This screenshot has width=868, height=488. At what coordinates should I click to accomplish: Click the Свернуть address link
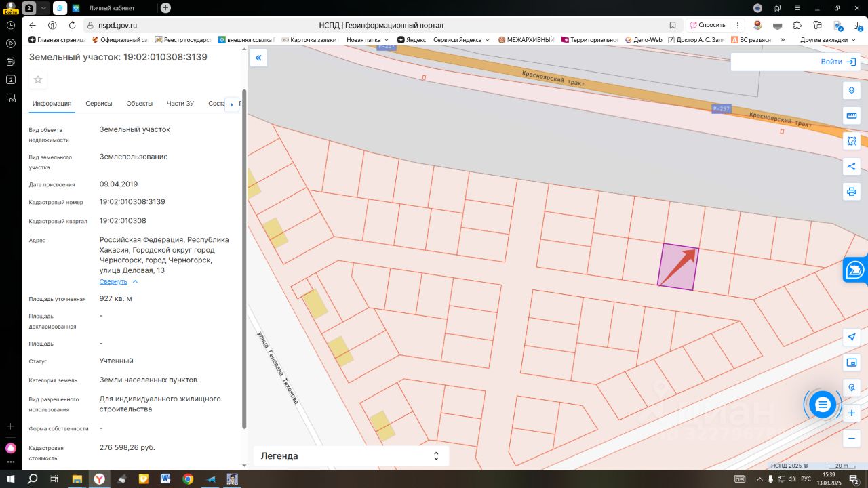pos(113,281)
